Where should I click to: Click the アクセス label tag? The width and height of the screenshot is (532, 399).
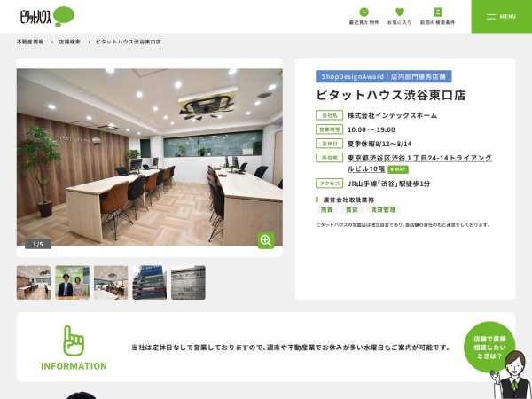click(330, 184)
